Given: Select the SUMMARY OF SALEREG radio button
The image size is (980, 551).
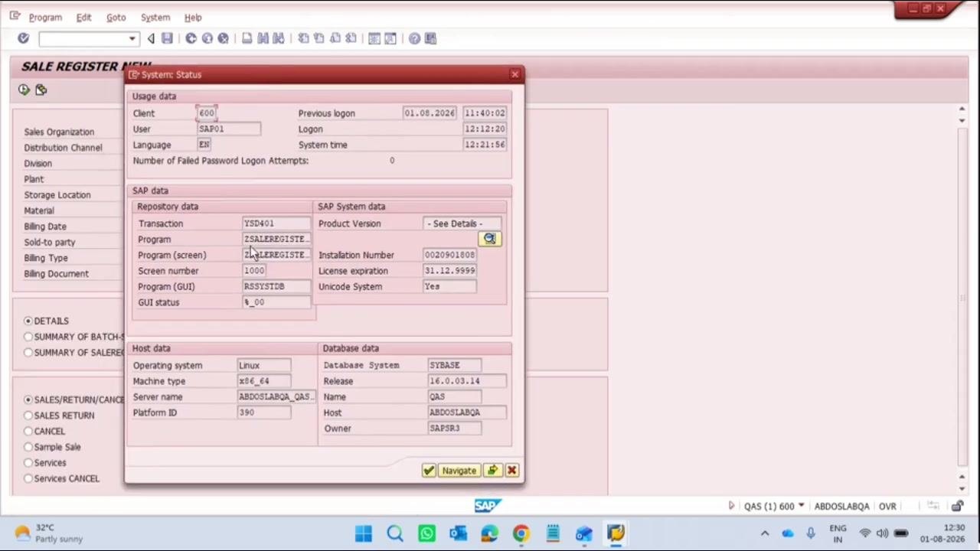Looking at the screenshot, I should (x=28, y=352).
